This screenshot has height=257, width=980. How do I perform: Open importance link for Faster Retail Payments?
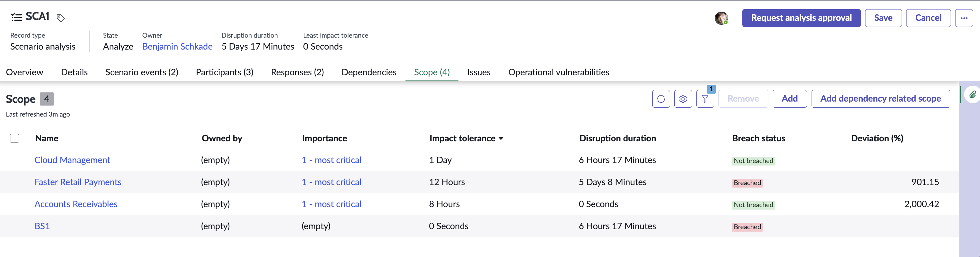pyautogui.click(x=331, y=182)
